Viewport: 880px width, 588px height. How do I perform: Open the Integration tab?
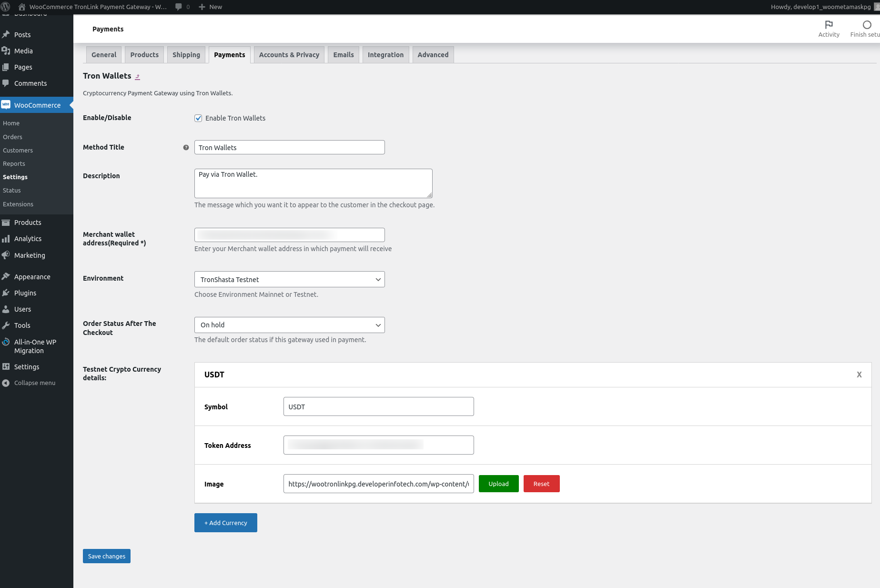(x=385, y=55)
